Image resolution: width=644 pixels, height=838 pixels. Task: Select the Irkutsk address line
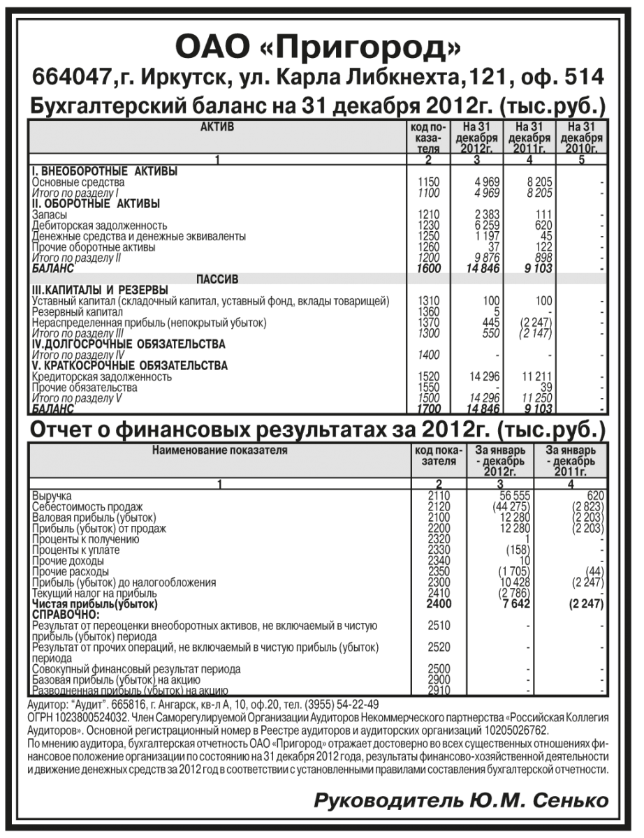click(x=318, y=78)
